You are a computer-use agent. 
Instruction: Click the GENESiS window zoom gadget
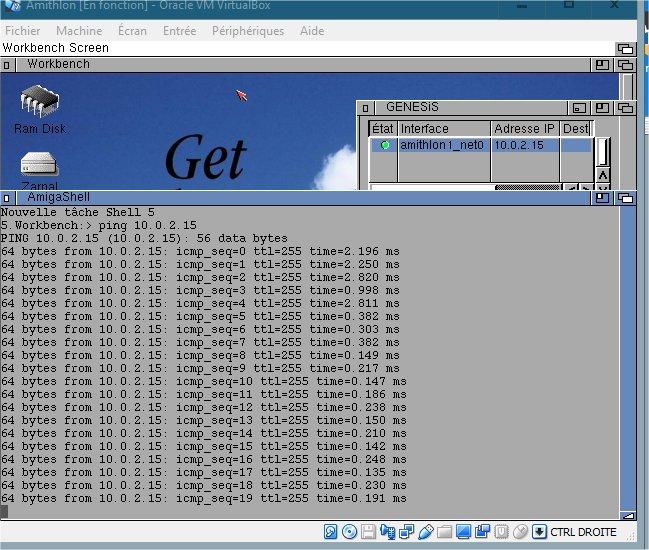pyautogui.click(x=602, y=108)
